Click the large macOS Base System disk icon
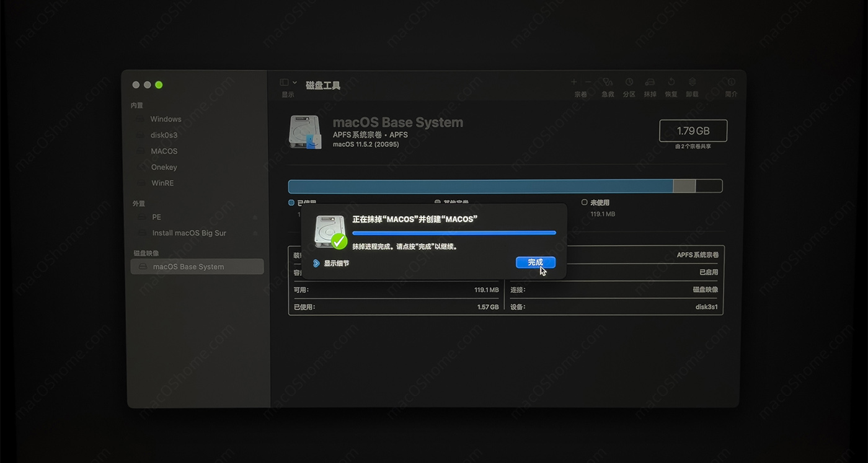 [306, 132]
